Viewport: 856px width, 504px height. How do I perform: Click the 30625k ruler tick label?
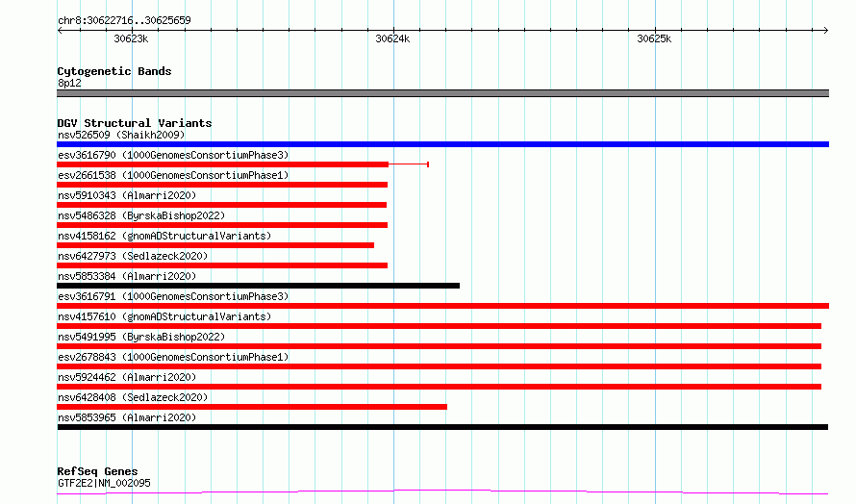654,38
